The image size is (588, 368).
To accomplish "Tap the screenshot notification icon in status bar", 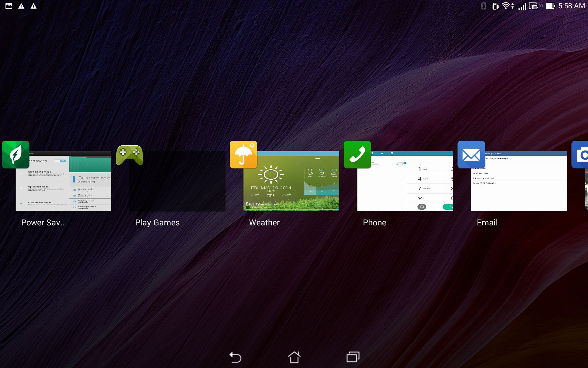I will pyautogui.click(x=9, y=6).
